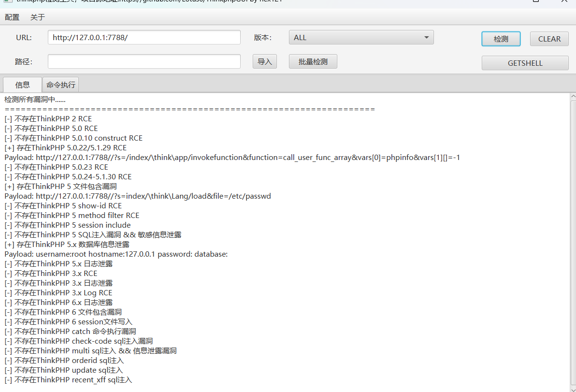Image resolution: width=576 pixels, height=392 pixels.
Task: Click the line 不存在ThinkPHP 5.0.24-5.1.30 RCE
Action: (68, 177)
